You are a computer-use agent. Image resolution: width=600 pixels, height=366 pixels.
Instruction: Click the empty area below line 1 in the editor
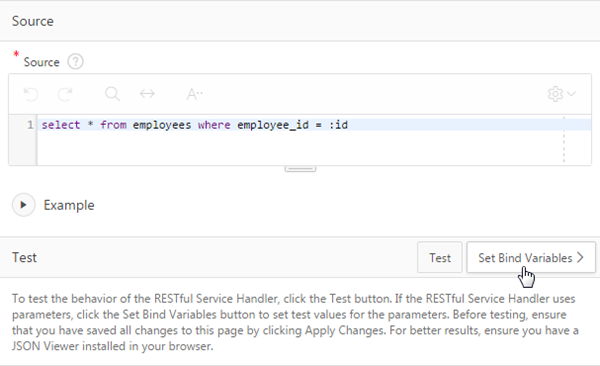click(x=298, y=148)
